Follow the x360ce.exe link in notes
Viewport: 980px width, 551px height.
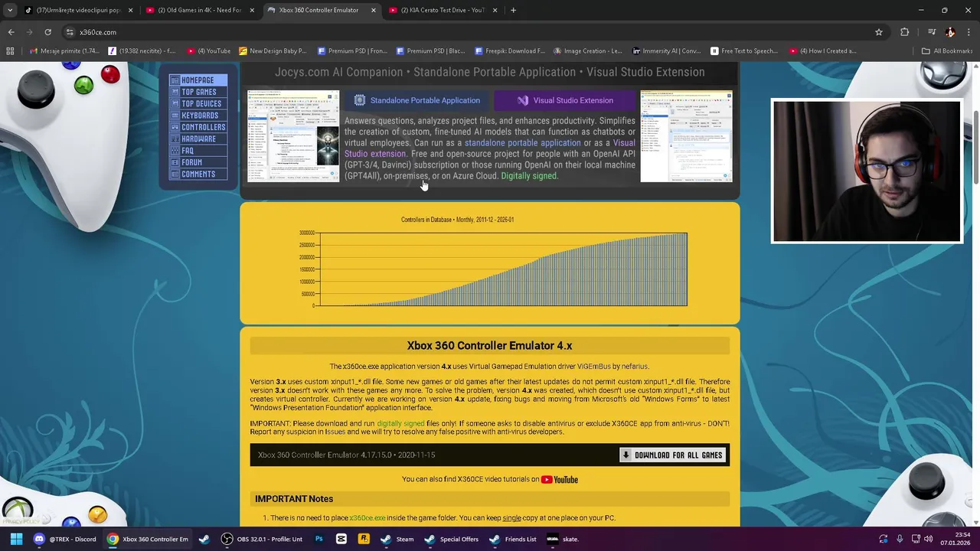[x=367, y=518]
